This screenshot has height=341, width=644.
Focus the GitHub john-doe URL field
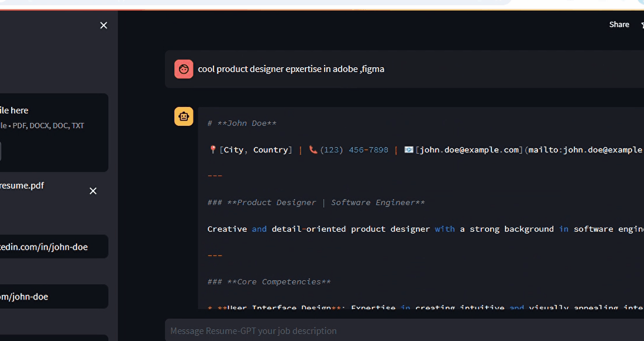pos(54,297)
